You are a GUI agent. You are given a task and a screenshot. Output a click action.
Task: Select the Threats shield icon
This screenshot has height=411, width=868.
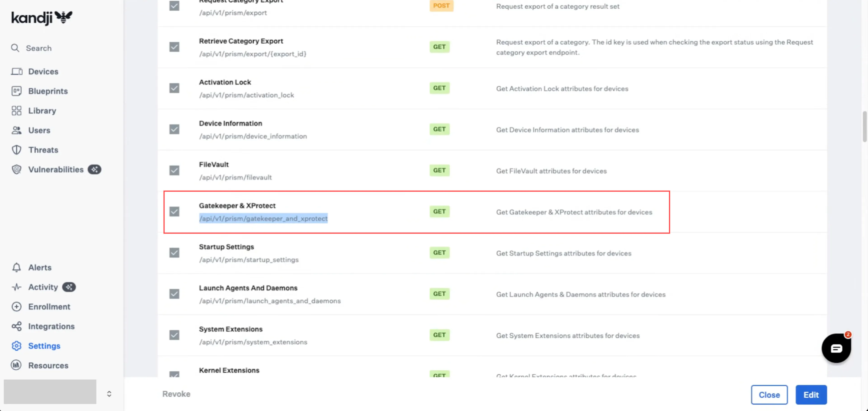(17, 150)
